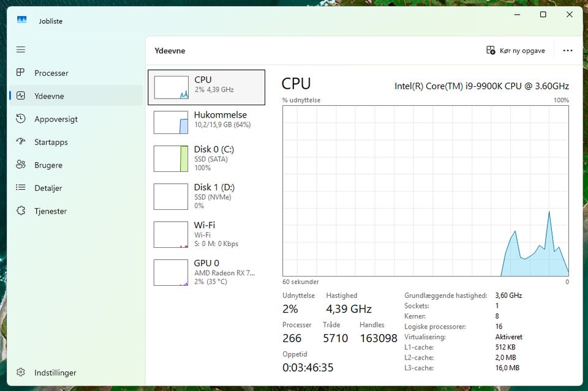Click the Processer count 266
The width and height of the screenshot is (588, 391).
[x=292, y=338]
